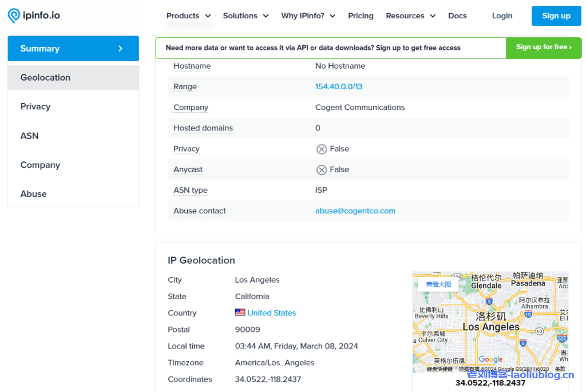The image size is (586, 392).
Task: Click the abuse@cogentco.com email link
Action: pyautogui.click(x=355, y=211)
